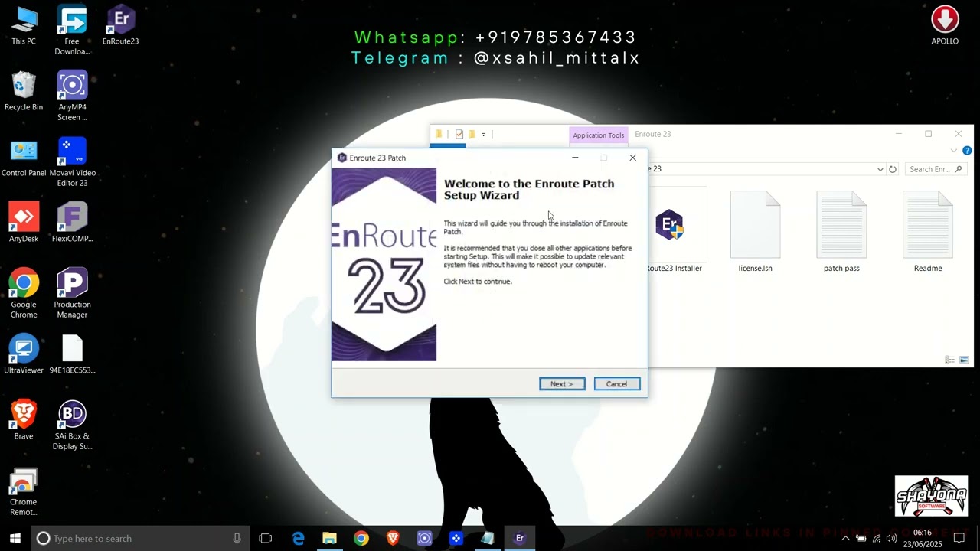Expand the Explorer address history dropdown
Screen dimensions: 980x551
(x=880, y=169)
